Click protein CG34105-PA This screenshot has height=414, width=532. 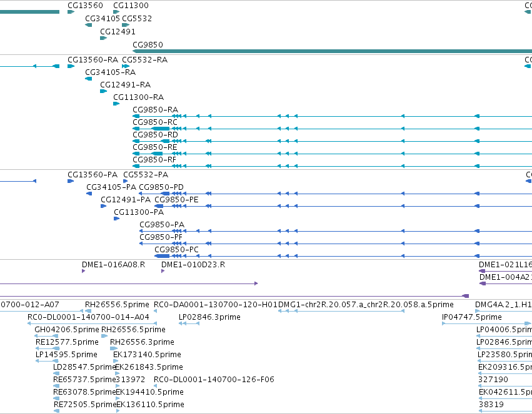111,187
